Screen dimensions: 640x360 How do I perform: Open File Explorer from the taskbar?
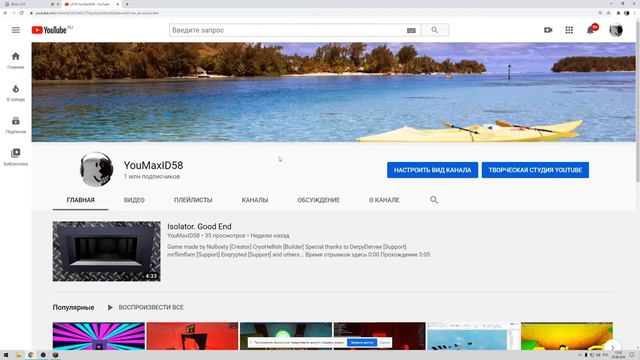[x=18, y=355]
